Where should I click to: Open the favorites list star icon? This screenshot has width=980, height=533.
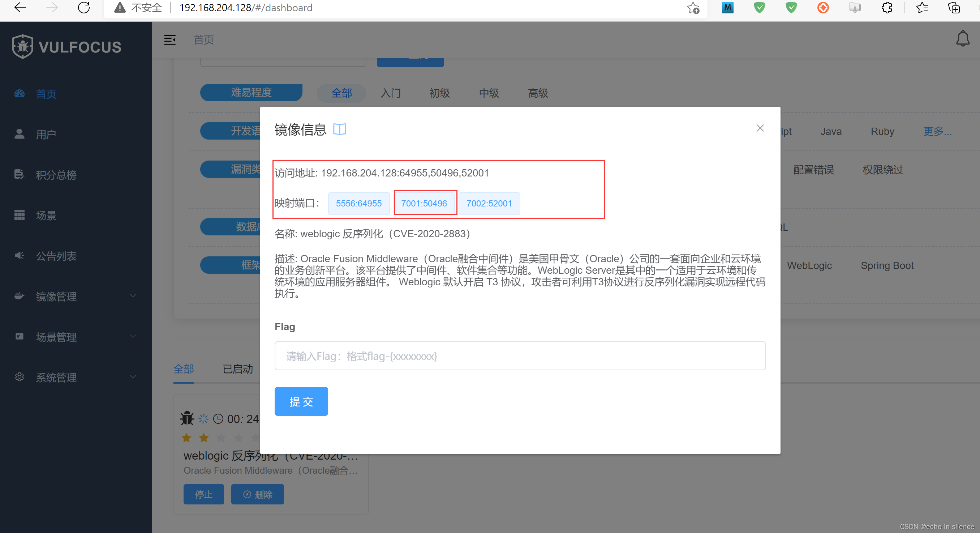tap(922, 8)
